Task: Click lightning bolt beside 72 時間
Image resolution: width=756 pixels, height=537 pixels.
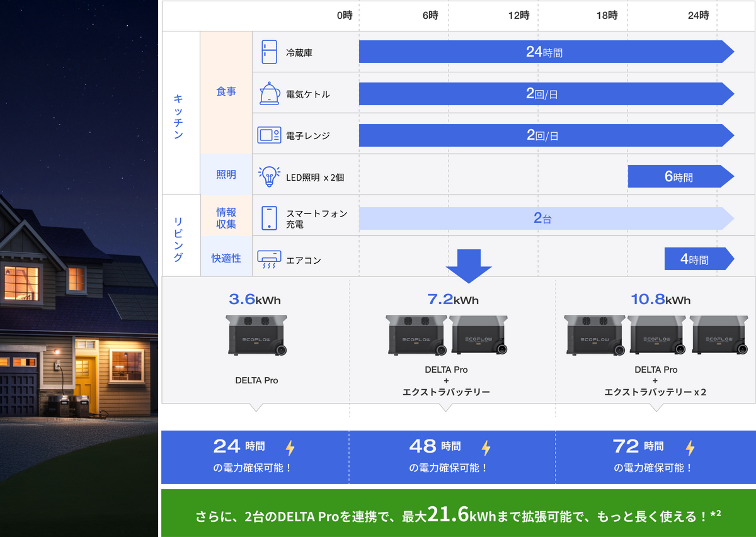Action: point(690,448)
